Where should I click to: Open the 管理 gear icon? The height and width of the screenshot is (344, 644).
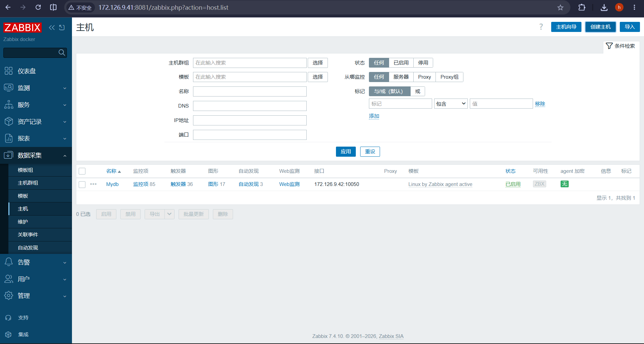(9, 296)
